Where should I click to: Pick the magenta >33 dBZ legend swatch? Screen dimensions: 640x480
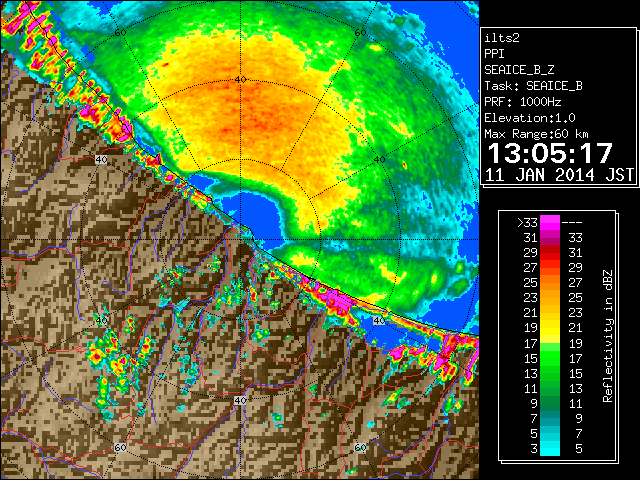pyautogui.click(x=550, y=223)
